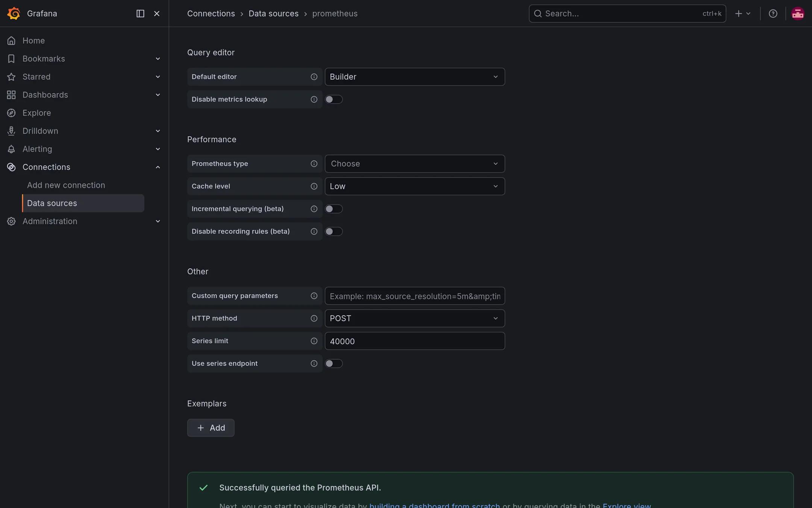Click the Successfully queried the Prometheus API message
The height and width of the screenshot is (508, 812).
[x=300, y=488]
